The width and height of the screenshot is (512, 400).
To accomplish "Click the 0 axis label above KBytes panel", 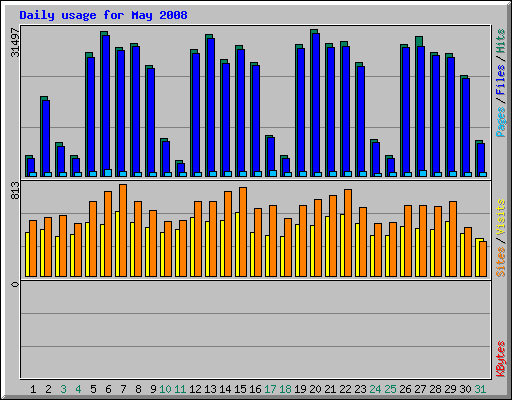I will coord(15,284).
